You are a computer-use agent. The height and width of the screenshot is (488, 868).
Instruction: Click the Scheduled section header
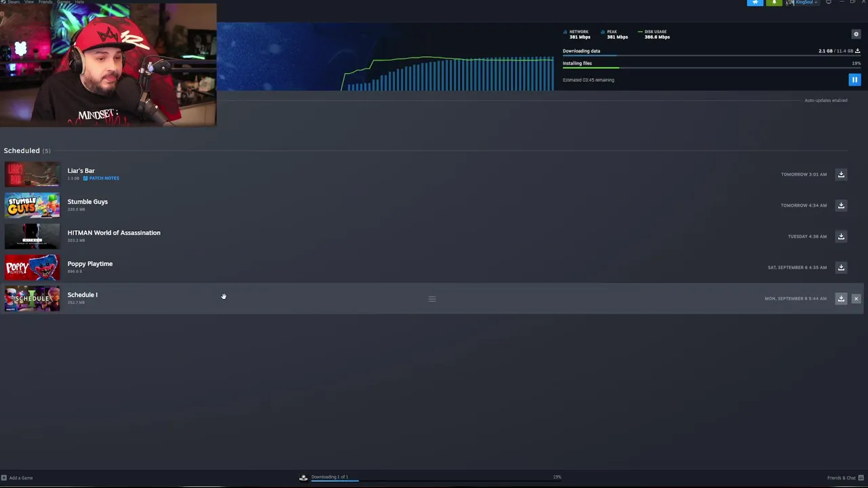pos(26,150)
